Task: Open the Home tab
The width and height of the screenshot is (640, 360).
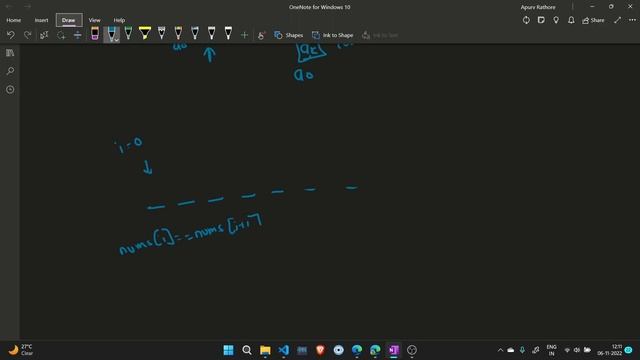Action: [x=13, y=20]
